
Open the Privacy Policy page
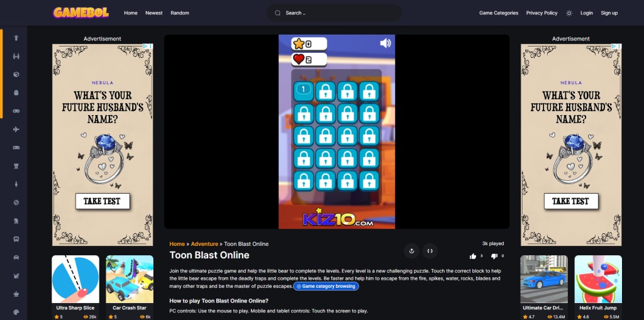tap(541, 13)
